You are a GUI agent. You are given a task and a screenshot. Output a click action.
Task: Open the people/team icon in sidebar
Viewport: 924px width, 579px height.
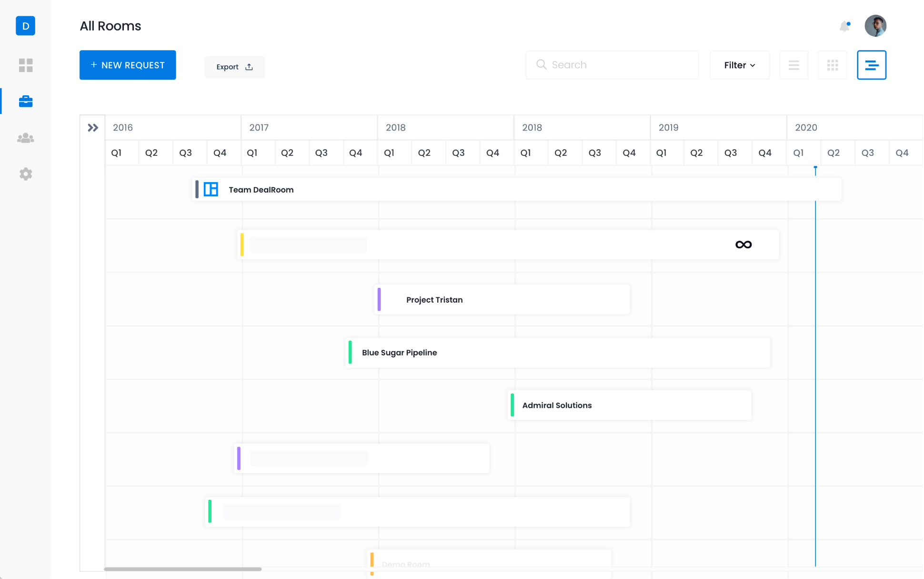(x=26, y=138)
